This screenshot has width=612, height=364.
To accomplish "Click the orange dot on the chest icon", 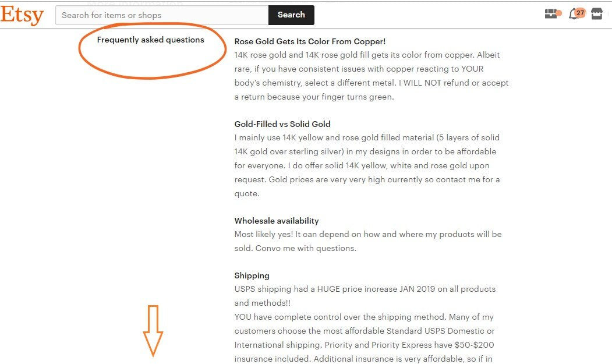I will pyautogui.click(x=559, y=13).
